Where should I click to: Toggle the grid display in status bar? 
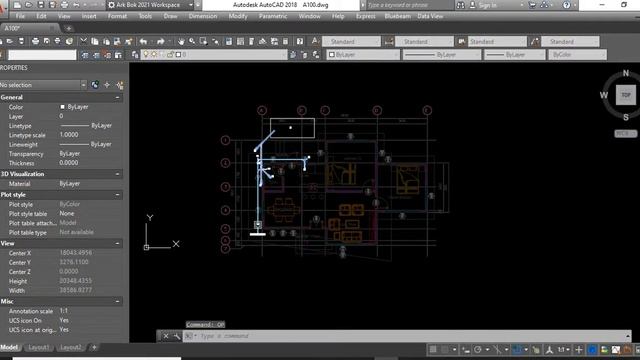[x=433, y=350]
